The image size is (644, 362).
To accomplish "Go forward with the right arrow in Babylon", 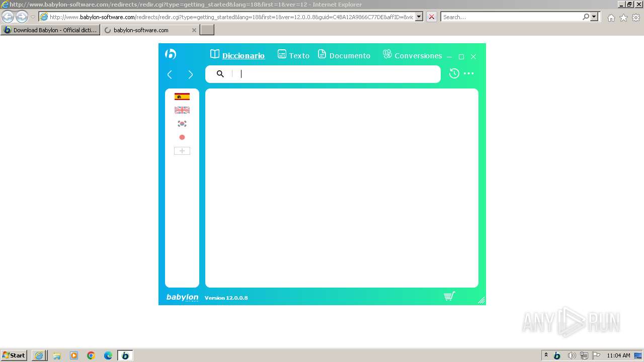I will (190, 74).
